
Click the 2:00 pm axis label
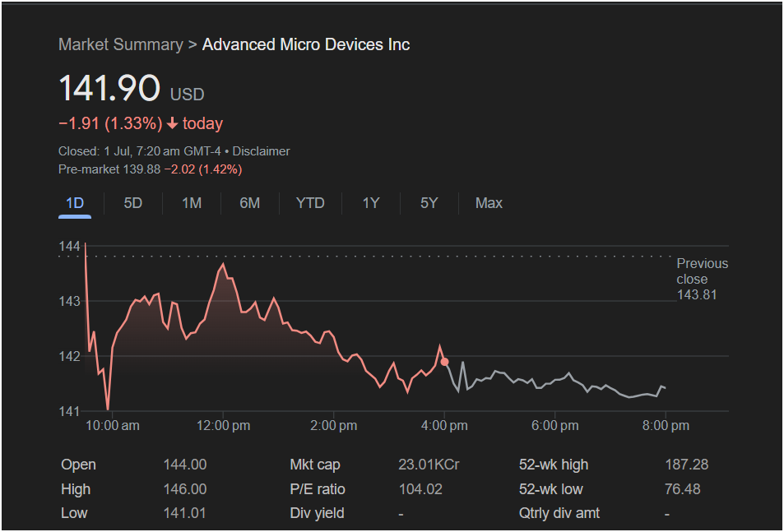point(333,426)
